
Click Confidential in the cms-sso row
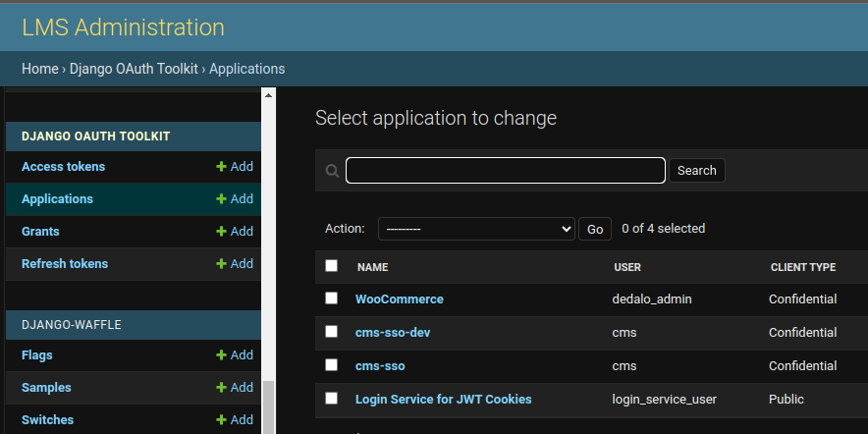(x=802, y=366)
